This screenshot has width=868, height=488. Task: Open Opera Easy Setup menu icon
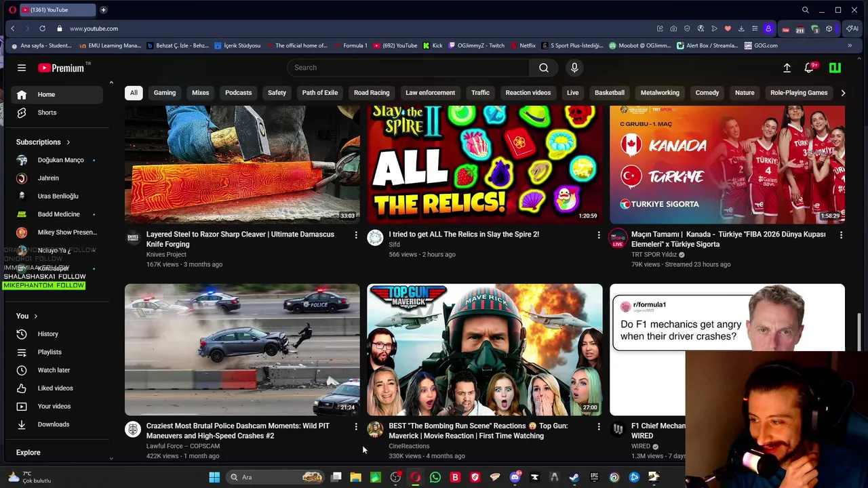tap(755, 28)
